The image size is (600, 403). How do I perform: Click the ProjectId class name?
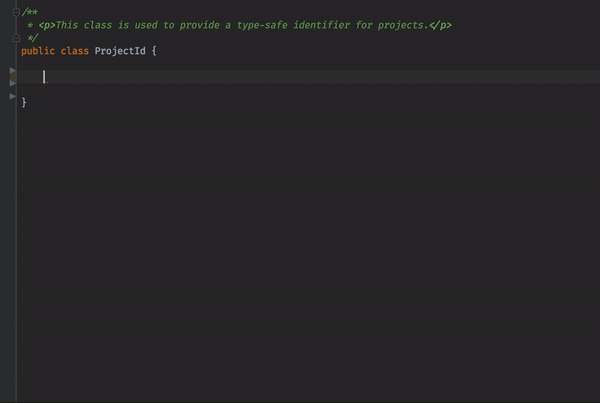[122, 50]
